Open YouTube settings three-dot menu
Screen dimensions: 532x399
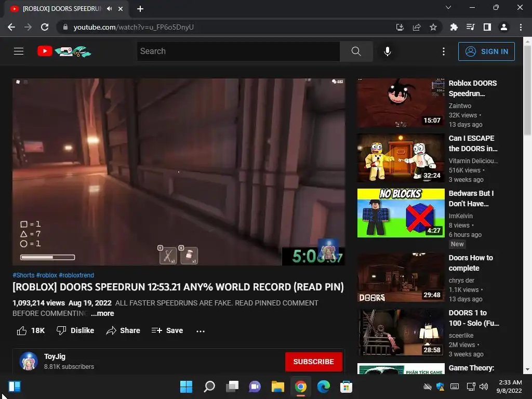click(x=444, y=51)
